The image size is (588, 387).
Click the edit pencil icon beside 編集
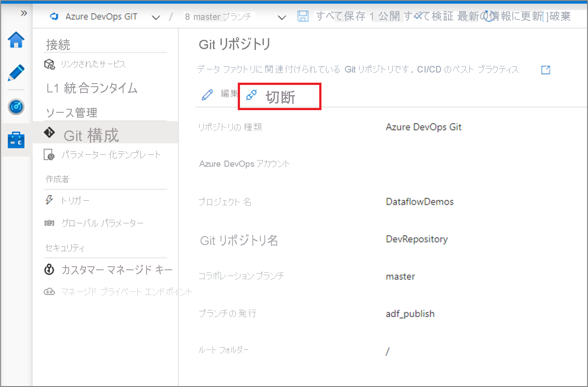coord(207,95)
